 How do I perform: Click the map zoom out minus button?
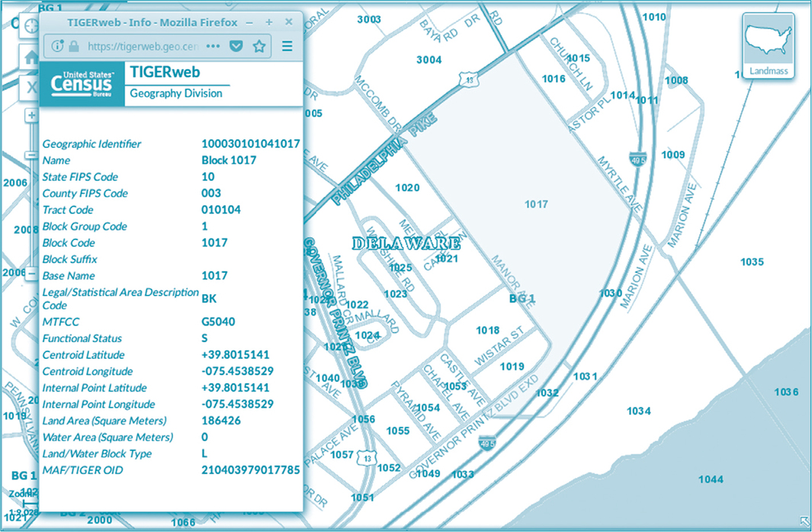click(x=31, y=155)
